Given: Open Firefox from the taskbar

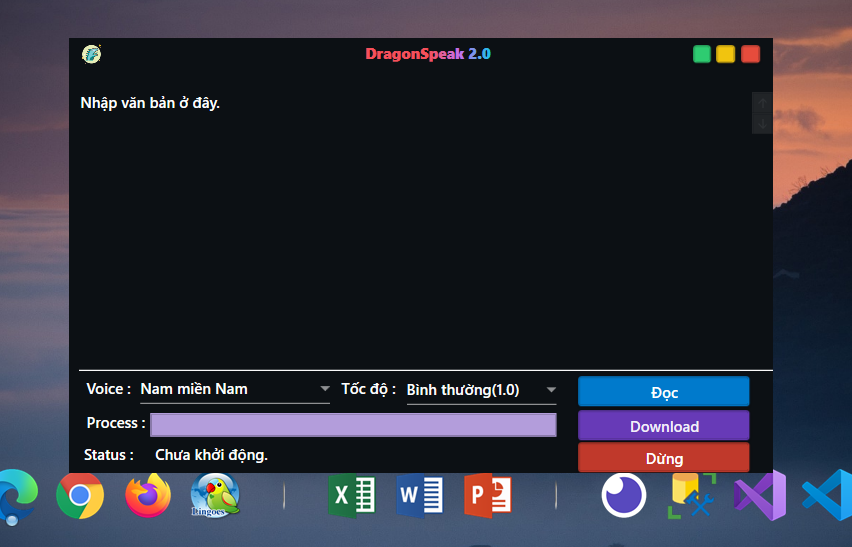Looking at the screenshot, I should pos(148,495).
